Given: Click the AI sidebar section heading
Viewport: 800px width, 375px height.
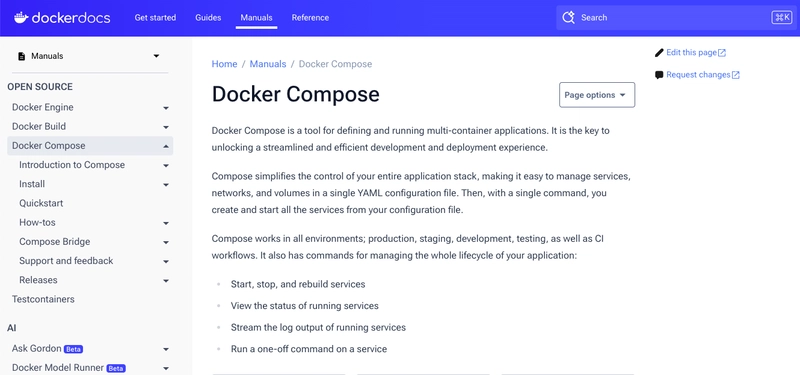Looking at the screenshot, I should [12, 328].
